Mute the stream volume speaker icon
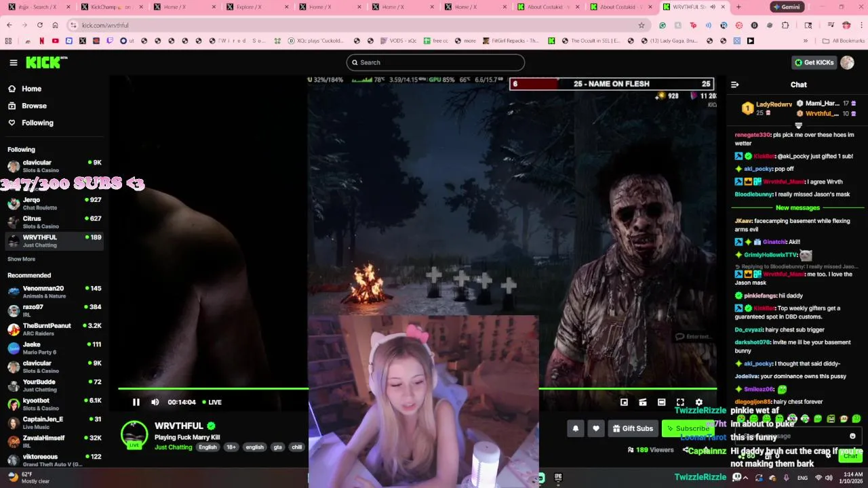Screen dimensions: 868x488 [155, 402]
